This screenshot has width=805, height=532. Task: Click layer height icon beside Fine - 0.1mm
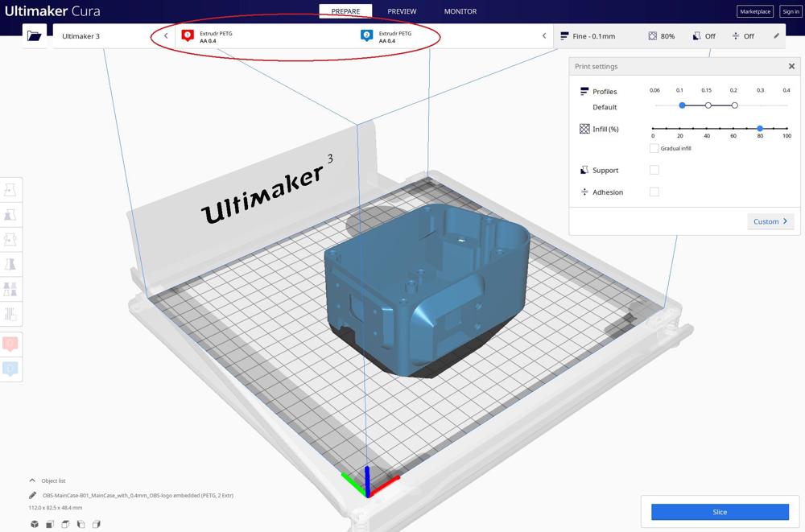[x=564, y=36]
